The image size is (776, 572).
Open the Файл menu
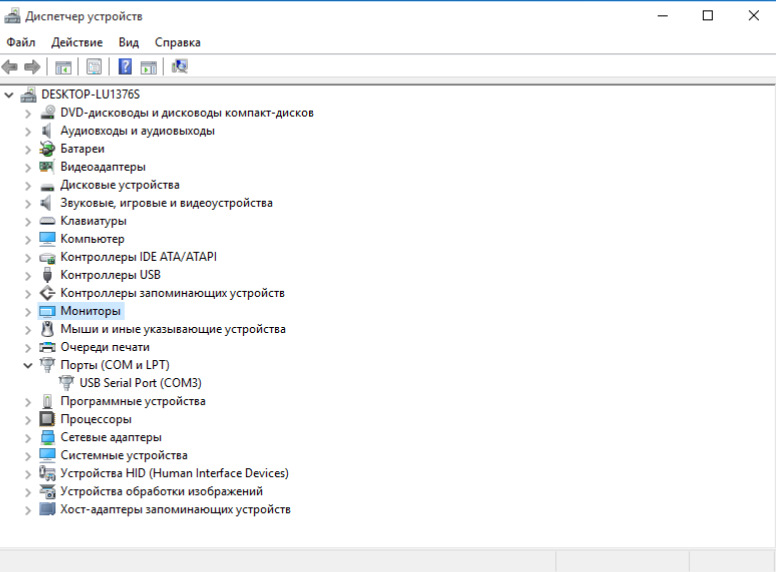pos(21,43)
